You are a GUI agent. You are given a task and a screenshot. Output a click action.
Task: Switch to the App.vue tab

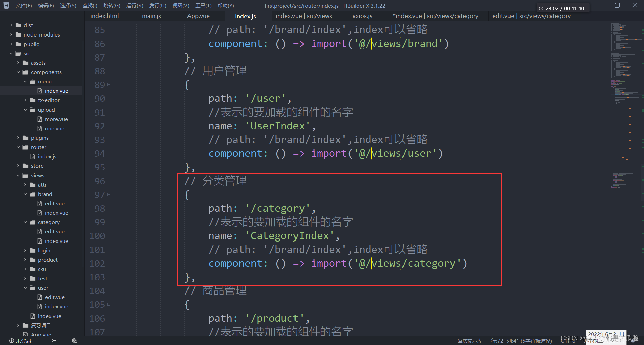click(x=198, y=16)
